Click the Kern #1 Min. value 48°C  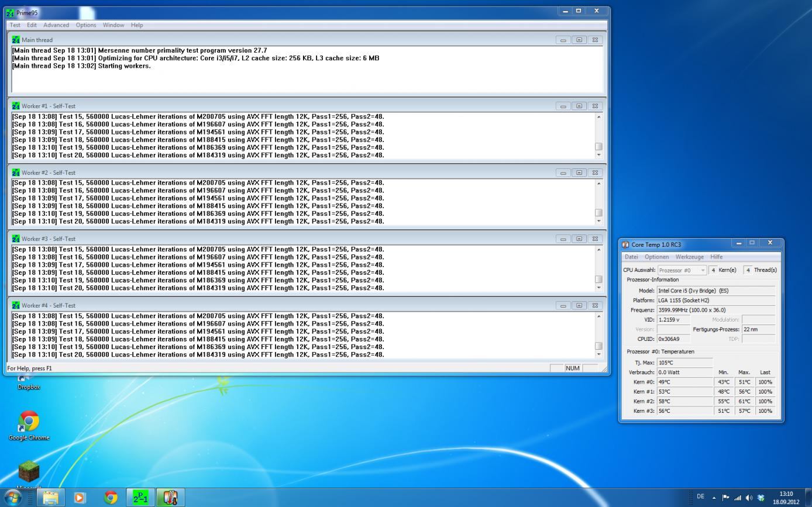[725, 392]
